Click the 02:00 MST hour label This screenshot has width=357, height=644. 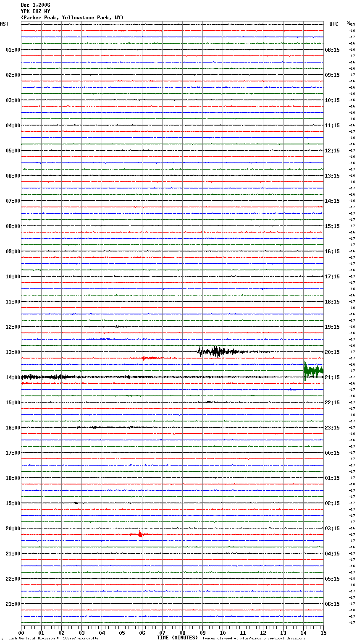(13, 75)
